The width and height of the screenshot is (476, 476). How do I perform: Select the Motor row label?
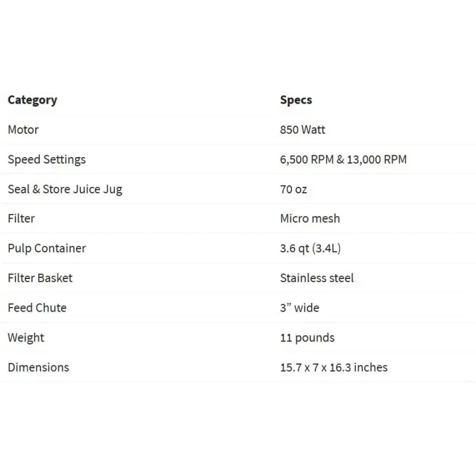[x=23, y=130]
